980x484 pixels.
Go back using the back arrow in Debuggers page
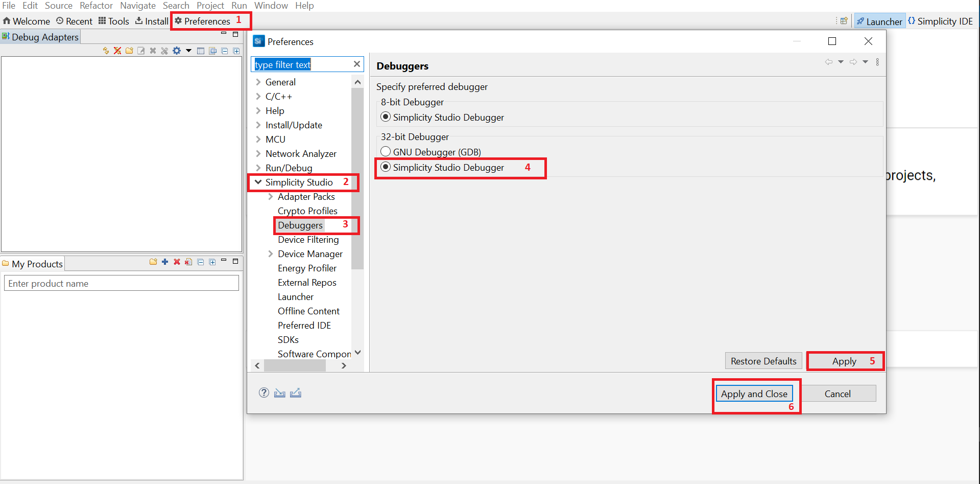(x=828, y=62)
